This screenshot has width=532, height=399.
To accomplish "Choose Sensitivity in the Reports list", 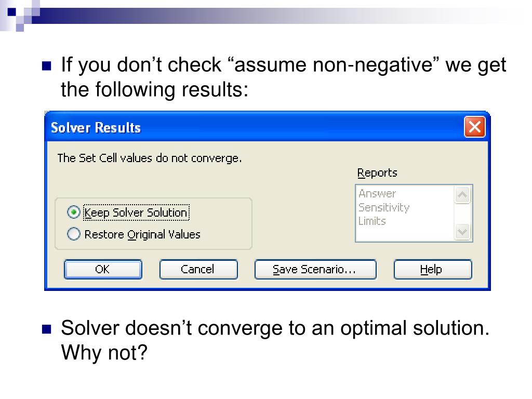I will (x=384, y=207).
